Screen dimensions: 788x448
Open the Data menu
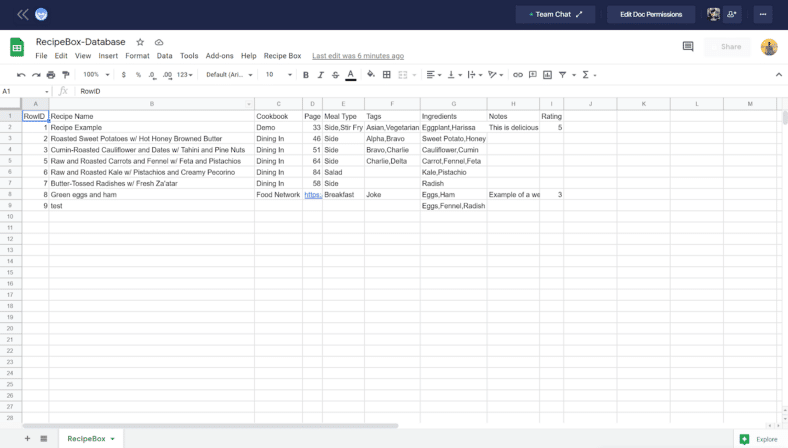(164, 56)
